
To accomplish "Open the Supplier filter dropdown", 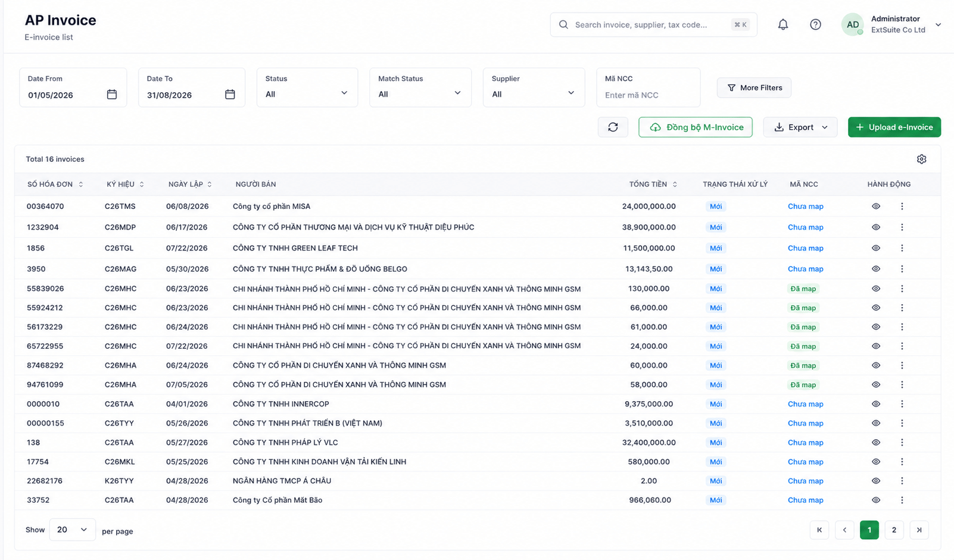I will (534, 87).
